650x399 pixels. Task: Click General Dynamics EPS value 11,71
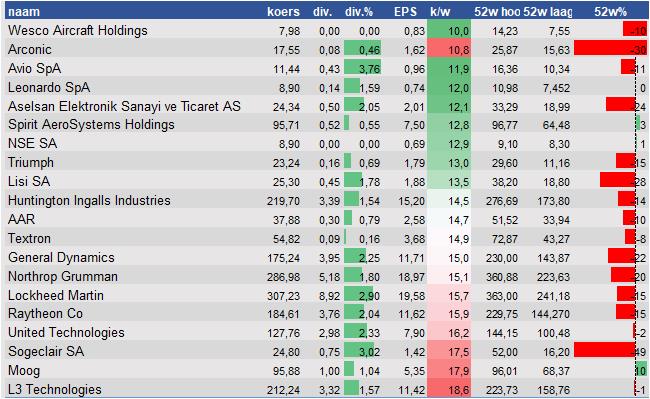pyautogui.click(x=412, y=258)
